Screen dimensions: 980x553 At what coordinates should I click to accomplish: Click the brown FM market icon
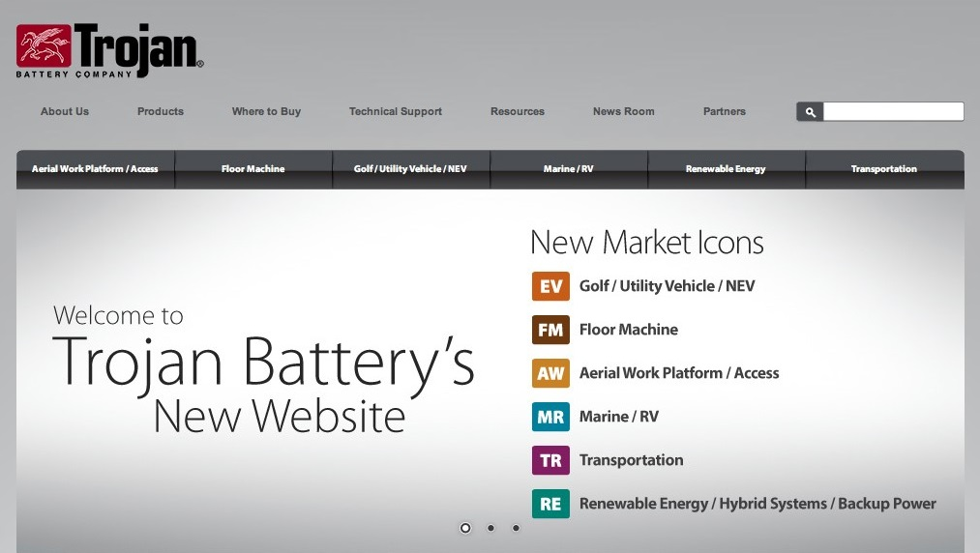click(x=550, y=330)
